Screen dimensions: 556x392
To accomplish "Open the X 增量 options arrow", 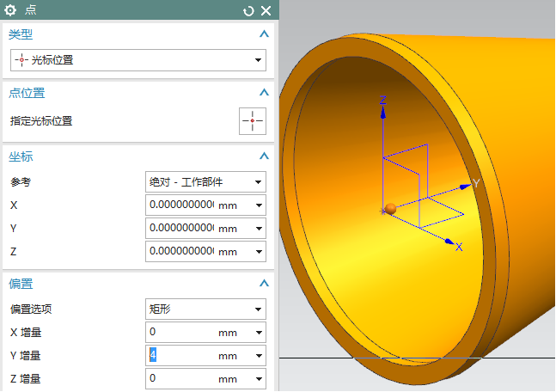I will click(x=258, y=332).
